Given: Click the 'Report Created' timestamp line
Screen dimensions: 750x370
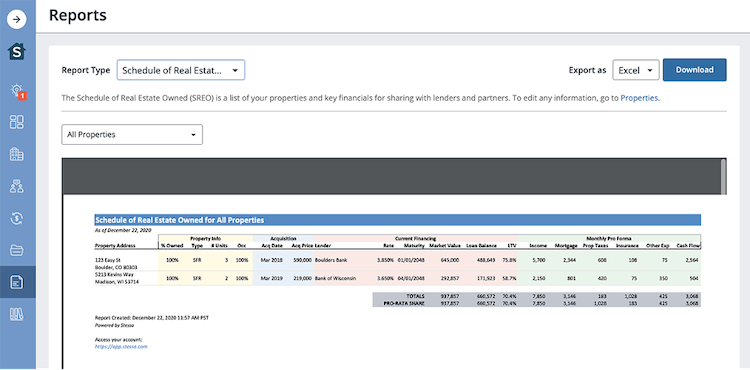Looking at the screenshot, I should click(x=152, y=317).
